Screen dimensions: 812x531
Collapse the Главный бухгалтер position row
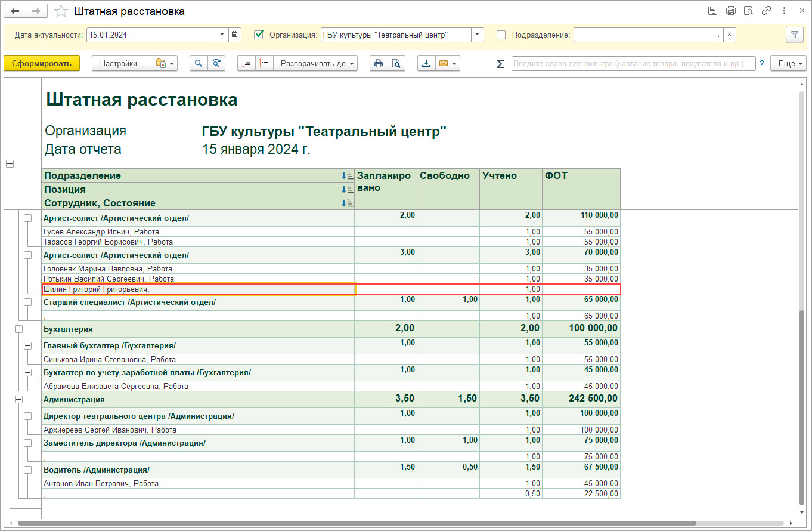(27, 345)
